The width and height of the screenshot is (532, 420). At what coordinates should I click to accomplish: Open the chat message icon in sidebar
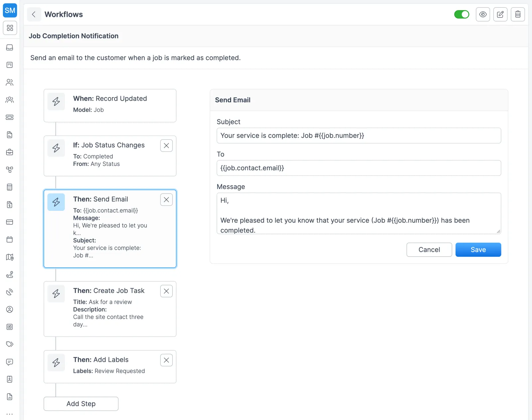(10, 362)
